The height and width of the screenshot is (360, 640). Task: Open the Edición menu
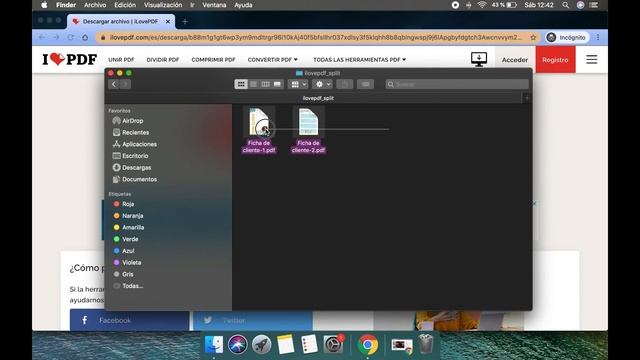(124, 5)
